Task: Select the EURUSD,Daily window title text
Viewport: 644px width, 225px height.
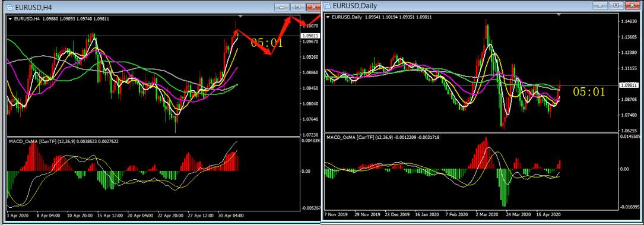Action: coord(355,6)
